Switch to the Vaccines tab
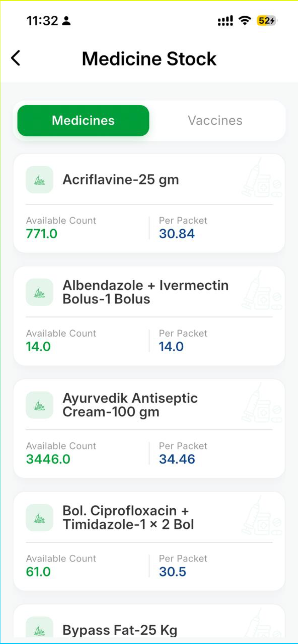The width and height of the screenshot is (298, 644). click(215, 121)
